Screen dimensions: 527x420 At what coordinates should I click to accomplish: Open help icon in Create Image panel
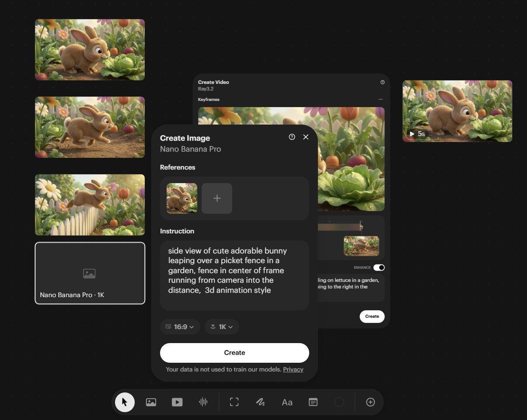[x=292, y=137]
